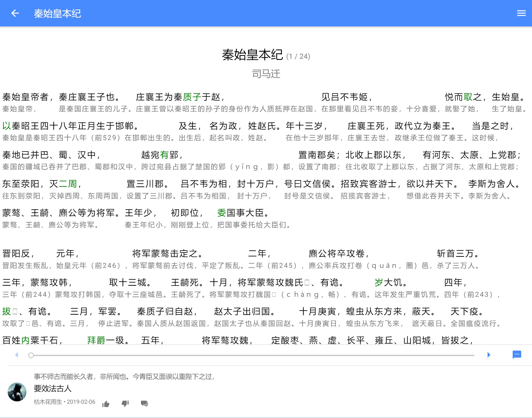
Task: Click the green annotated word 质子
Action: coord(192,97)
